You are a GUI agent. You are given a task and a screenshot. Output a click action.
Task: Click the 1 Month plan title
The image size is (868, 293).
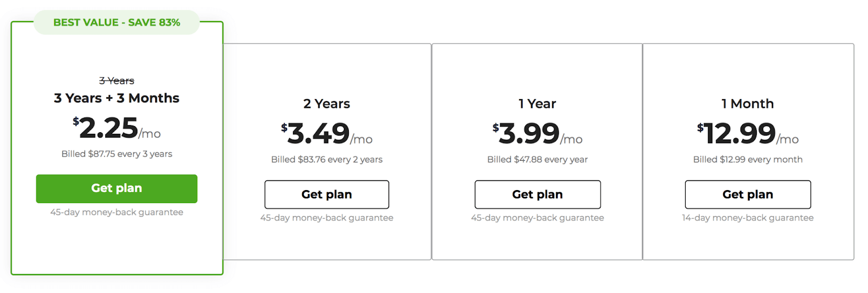click(748, 103)
